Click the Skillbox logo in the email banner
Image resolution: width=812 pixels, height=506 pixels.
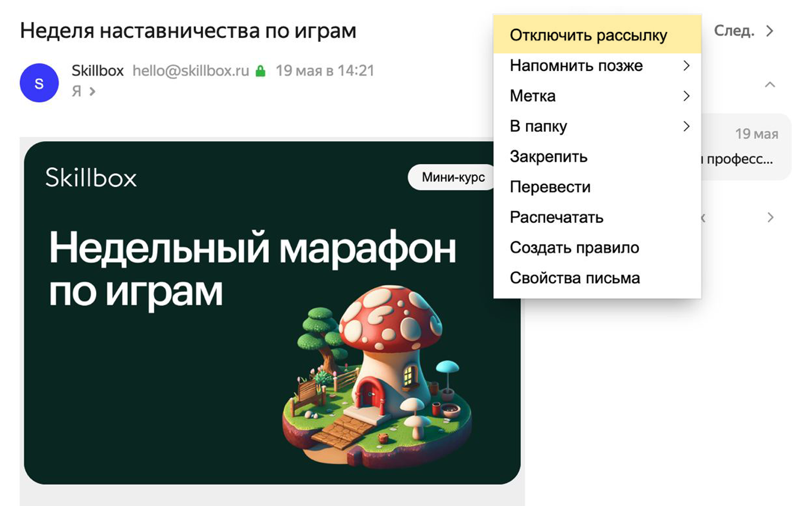pyautogui.click(x=91, y=178)
